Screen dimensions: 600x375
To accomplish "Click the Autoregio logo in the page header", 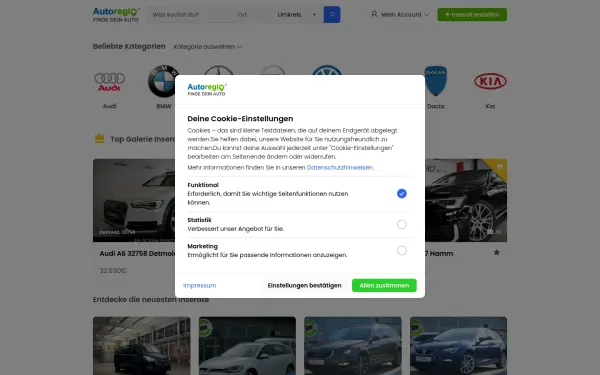I will click(x=116, y=15).
